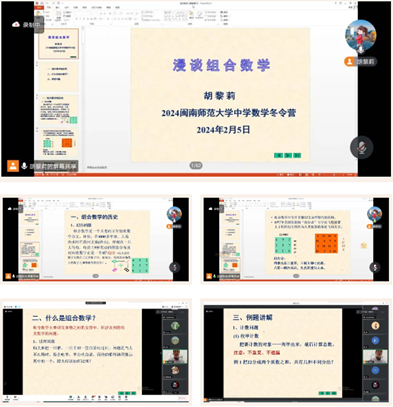The height and width of the screenshot is (407, 393).
Task: Click the 漫谈组合数学 slide title text
Action: [221, 65]
